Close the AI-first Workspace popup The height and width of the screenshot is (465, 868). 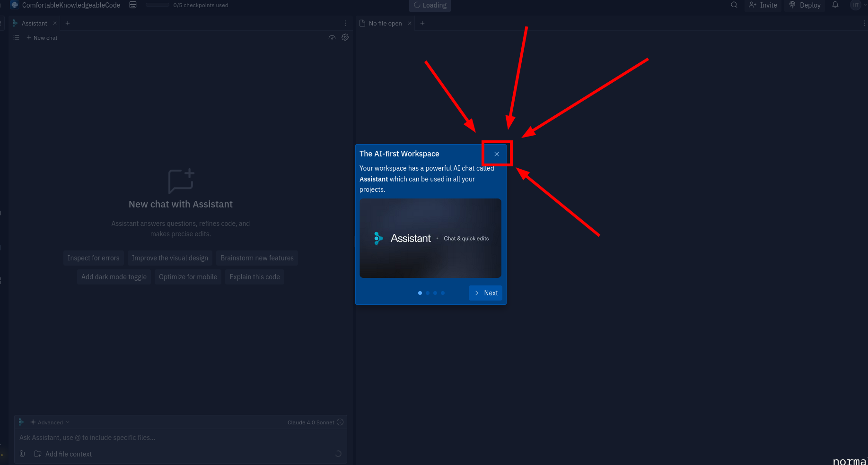[496, 154]
